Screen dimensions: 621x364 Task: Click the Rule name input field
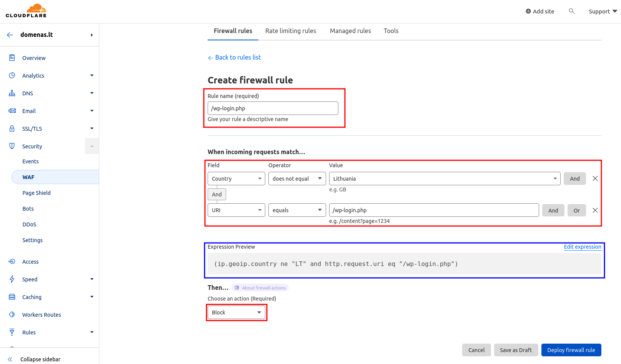tap(273, 108)
